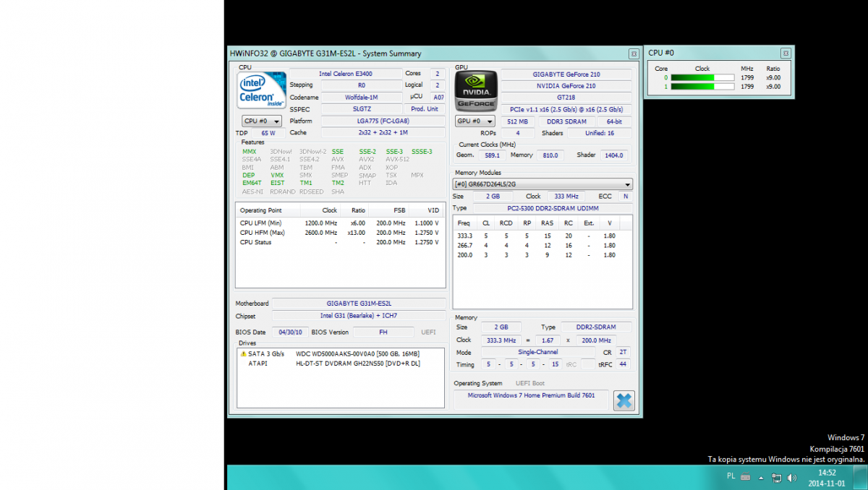The height and width of the screenshot is (490, 868).
Task: Click the Unified: 16 shaders field
Action: pos(600,133)
